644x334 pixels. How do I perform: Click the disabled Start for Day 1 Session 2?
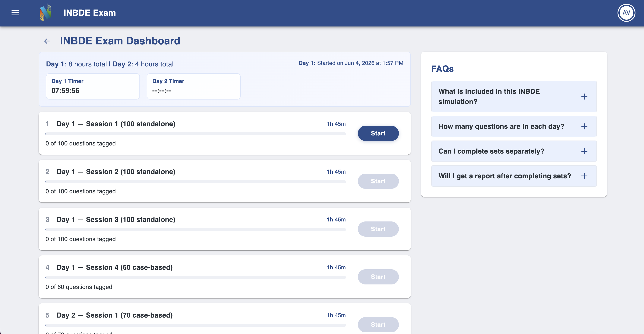[378, 181]
